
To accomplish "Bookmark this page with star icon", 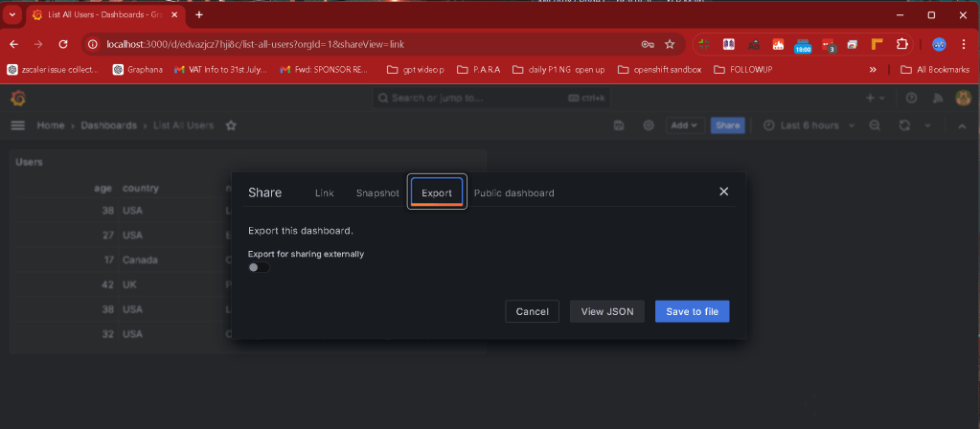I will tap(670, 44).
